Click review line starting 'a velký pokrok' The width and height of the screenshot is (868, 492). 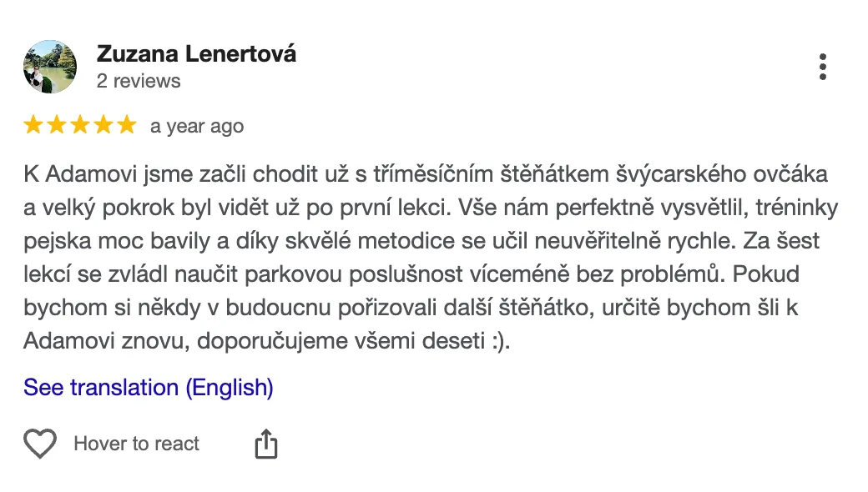click(x=426, y=208)
